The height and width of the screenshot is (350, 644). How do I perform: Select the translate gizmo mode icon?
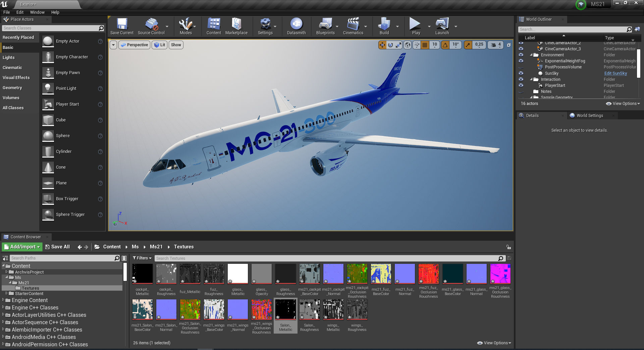(382, 45)
